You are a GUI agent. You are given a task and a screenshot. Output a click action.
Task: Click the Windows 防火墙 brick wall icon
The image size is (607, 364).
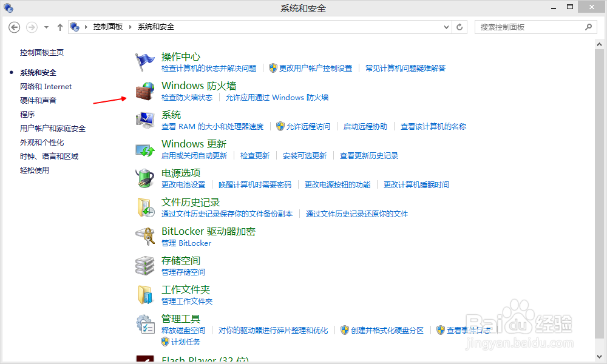[x=144, y=91]
